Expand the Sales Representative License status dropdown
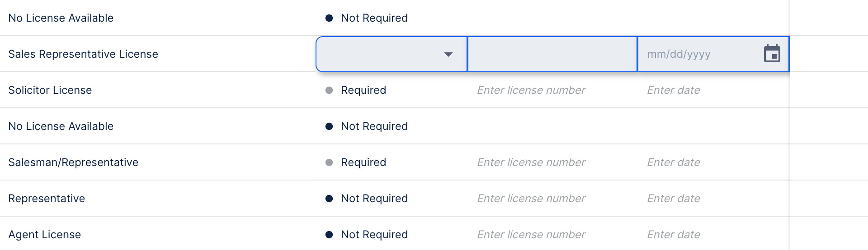 tap(391, 54)
